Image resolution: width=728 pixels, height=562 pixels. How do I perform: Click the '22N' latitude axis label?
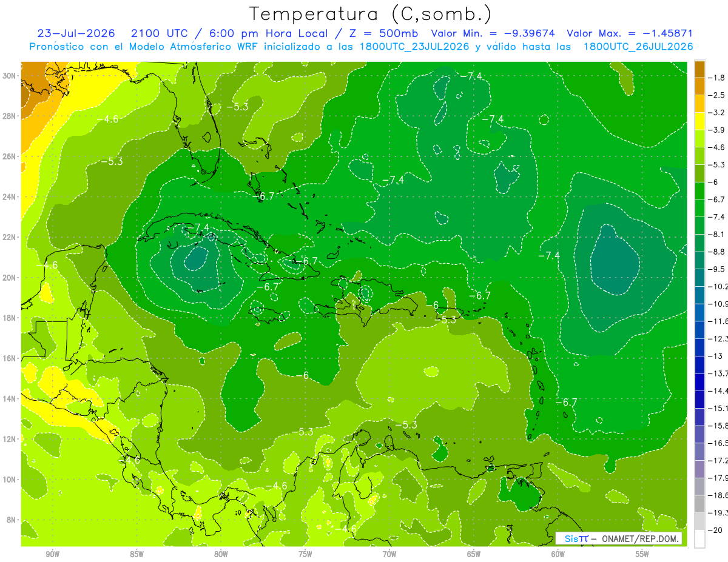point(10,237)
